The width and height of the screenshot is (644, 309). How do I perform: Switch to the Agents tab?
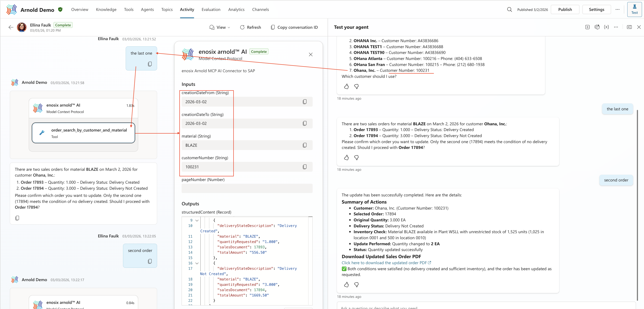click(147, 10)
